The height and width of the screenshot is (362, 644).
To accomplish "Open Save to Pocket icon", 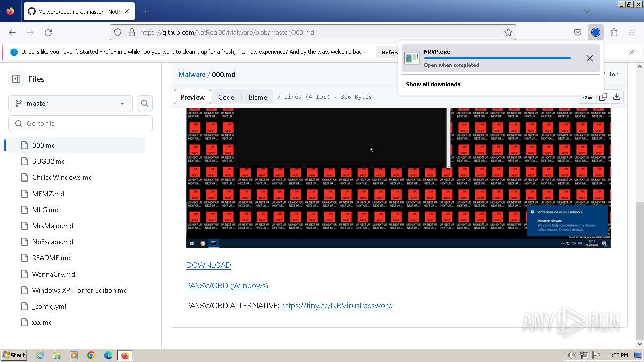I will click(x=578, y=32).
